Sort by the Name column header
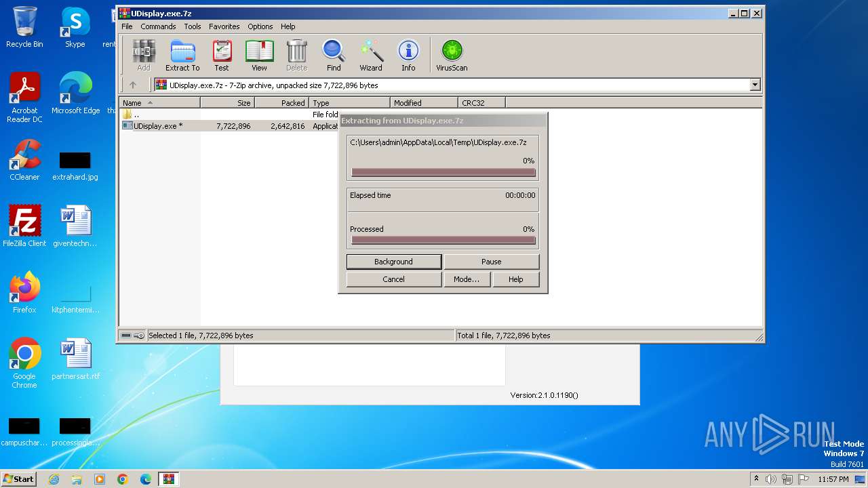Screen dimensions: 868x488 pyautogui.click(x=159, y=103)
